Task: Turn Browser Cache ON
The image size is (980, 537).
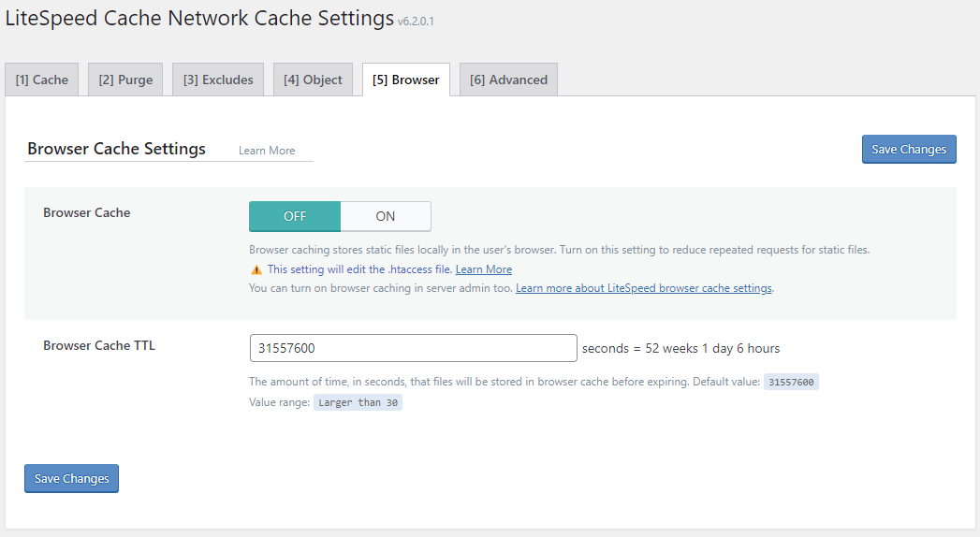Action: point(386,216)
